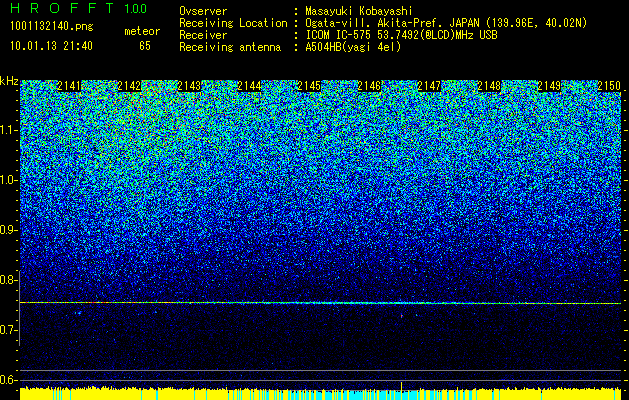Click the Receiving antenna field label
The image size is (629, 400).
tap(230, 47)
